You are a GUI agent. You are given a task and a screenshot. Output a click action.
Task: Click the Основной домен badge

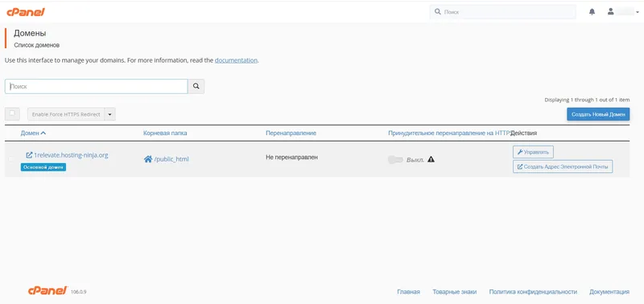tap(43, 167)
